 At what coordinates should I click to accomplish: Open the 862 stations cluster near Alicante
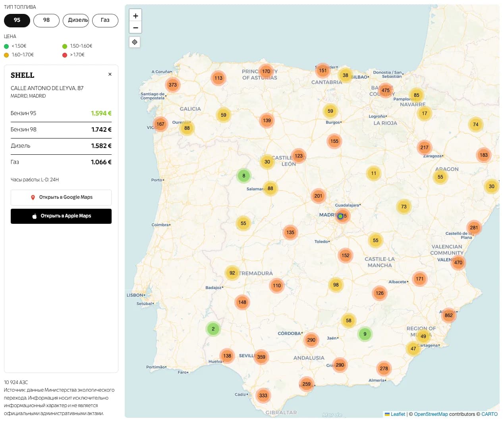click(x=449, y=315)
